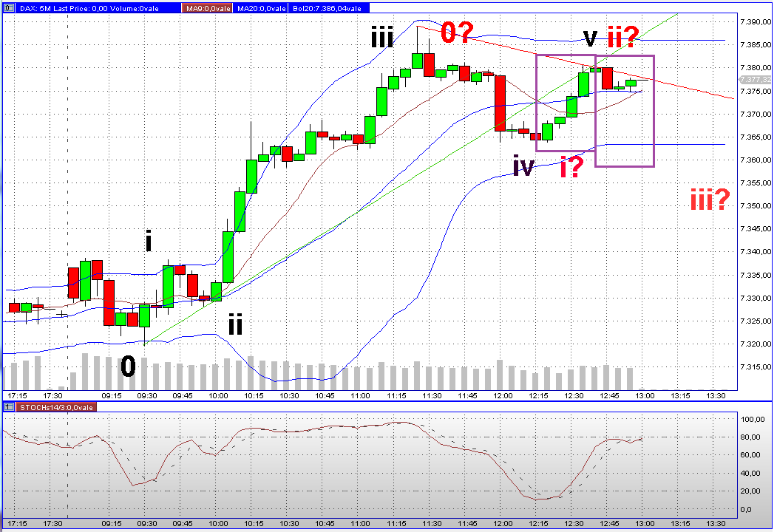Click the chart number icon beside DAX title
Screen dimensions: 777x532
coord(9,6)
